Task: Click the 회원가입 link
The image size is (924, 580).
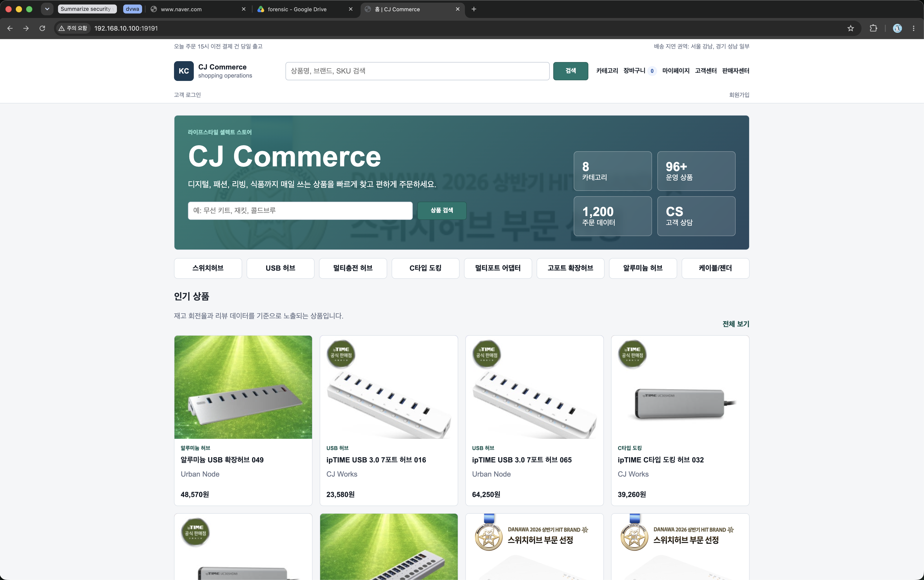Action: [739, 95]
